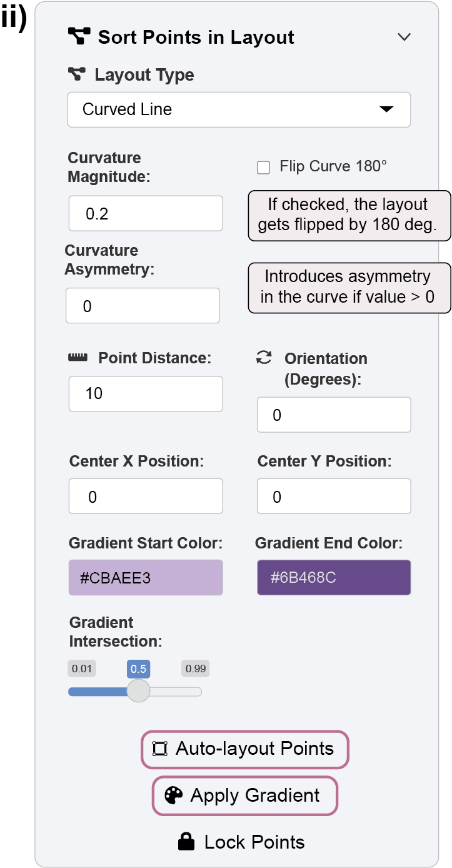The image size is (452, 868).
Task: Focus the Curvature Magnitude input field
Action: click(x=146, y=213)
